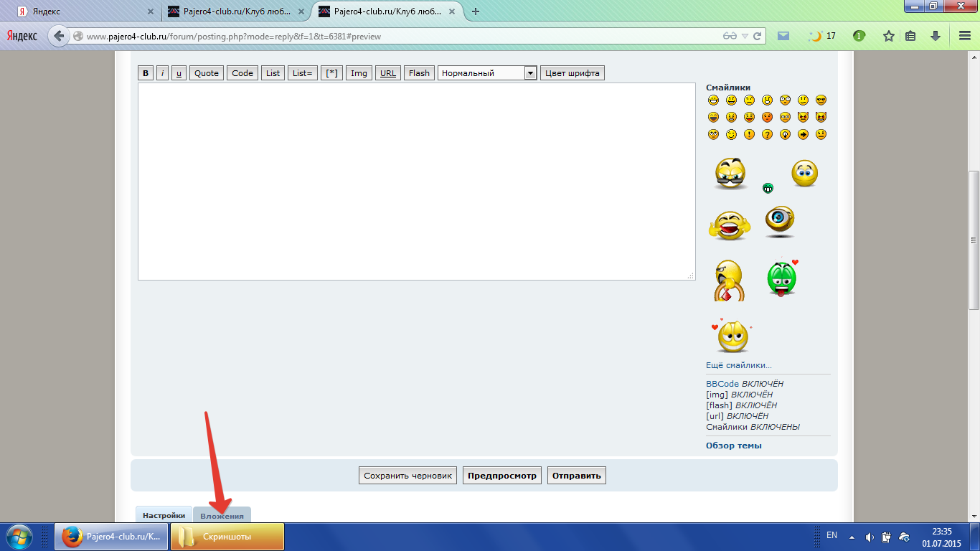
Task: Toggle bold formatting with B button
Action: (x=146, y=73)
